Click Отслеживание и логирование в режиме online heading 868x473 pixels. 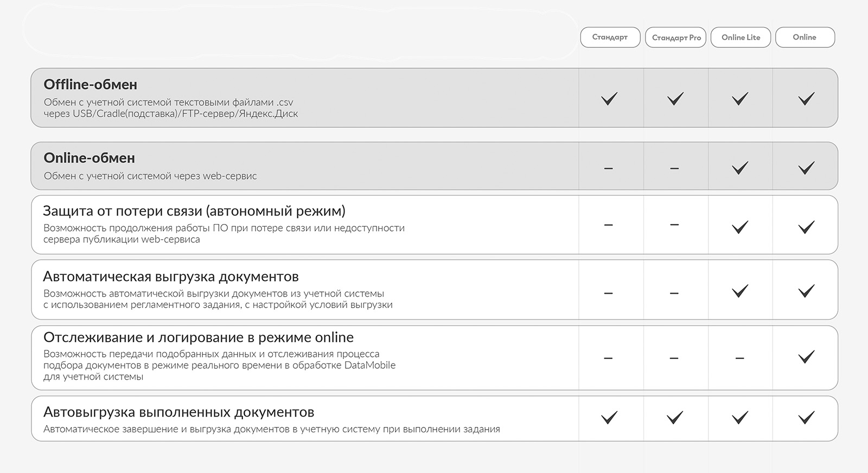tap(199, 337)
